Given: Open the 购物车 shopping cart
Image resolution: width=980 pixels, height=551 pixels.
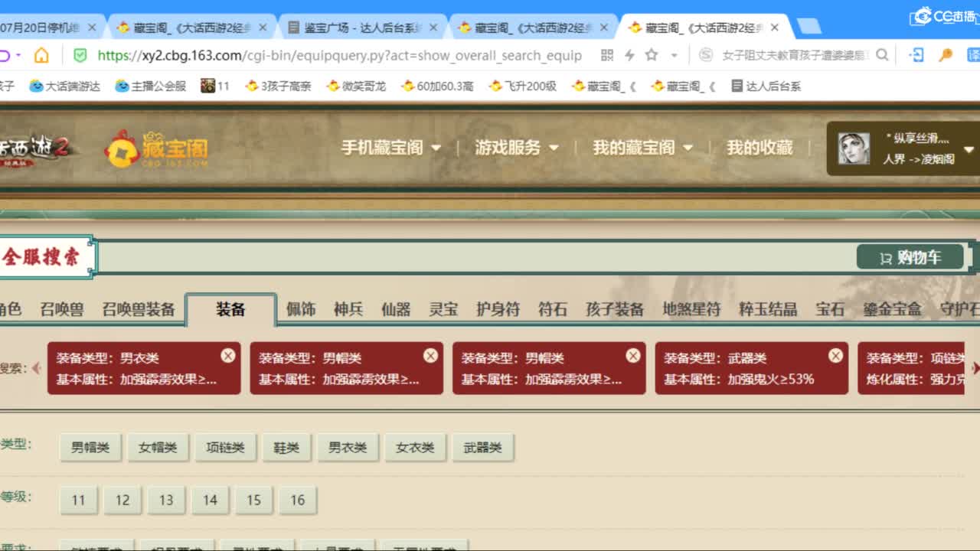Looking at the screenshot, I should coord(910,258).
